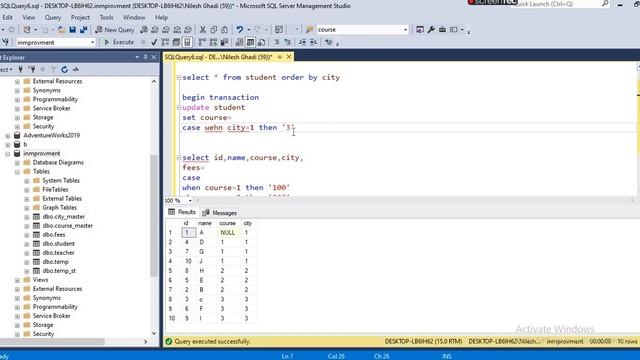Viewport: 640px width, 360px height.
Task: Open the Help menu
Action: pyautogui.click(x=161, y=18)
